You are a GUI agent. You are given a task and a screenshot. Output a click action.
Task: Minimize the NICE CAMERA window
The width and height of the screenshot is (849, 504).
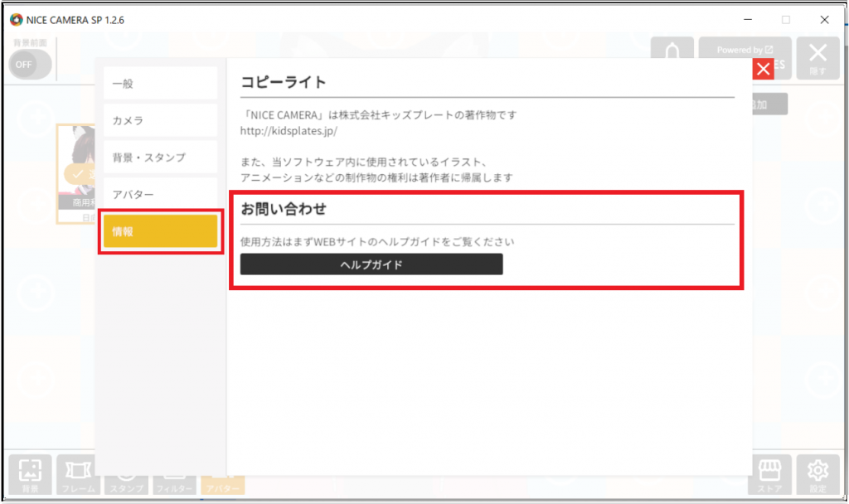(x=748, y=20)
